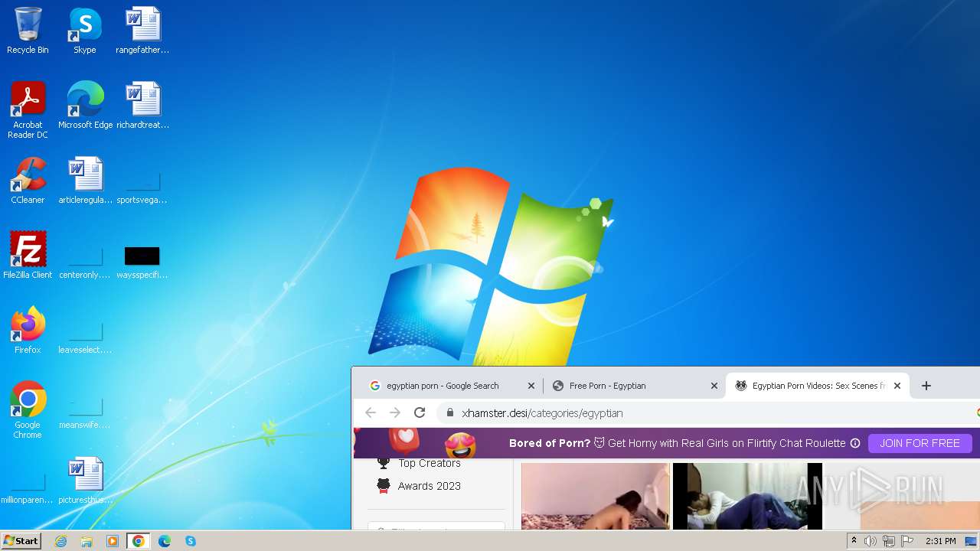The height and width of the screenshot is (551, 980).
Task: Close the active third Chrome tab
Action: click(897, 386)
